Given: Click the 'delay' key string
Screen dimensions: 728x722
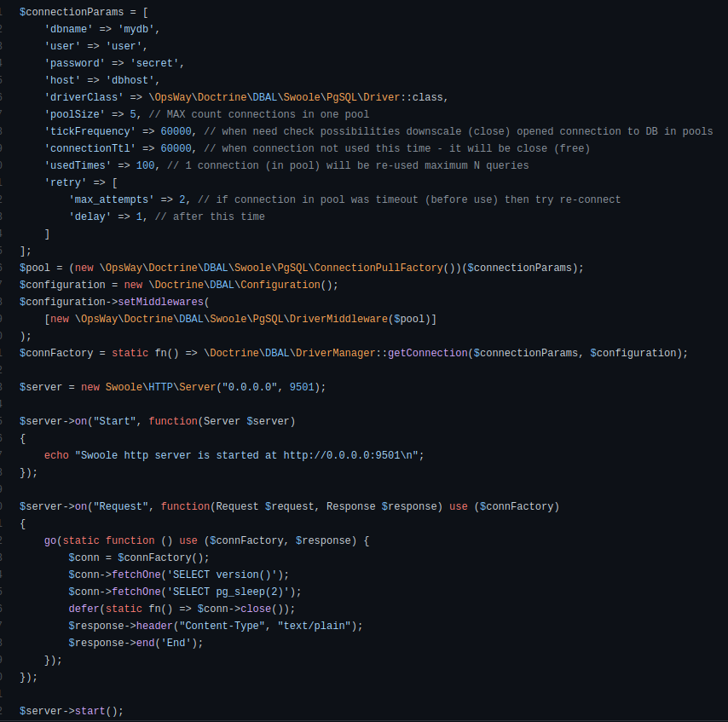Looking at the screenshot, I should [x=90, y=217].
